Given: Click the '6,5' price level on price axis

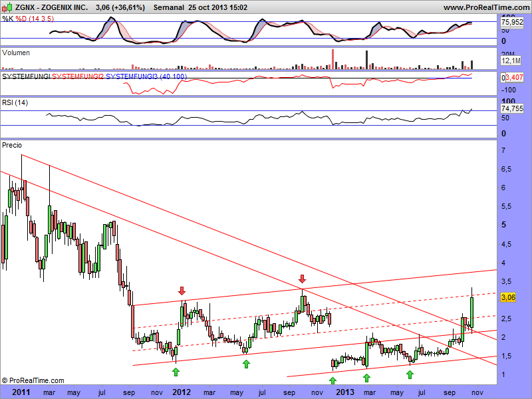Looking at the screenshot, I should 507,169.
